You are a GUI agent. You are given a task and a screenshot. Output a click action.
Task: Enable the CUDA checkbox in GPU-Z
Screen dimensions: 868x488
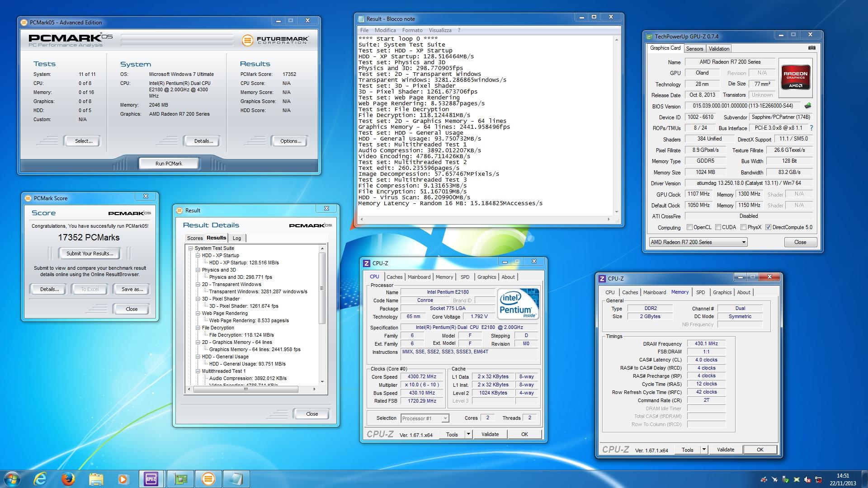pos(718,227)
